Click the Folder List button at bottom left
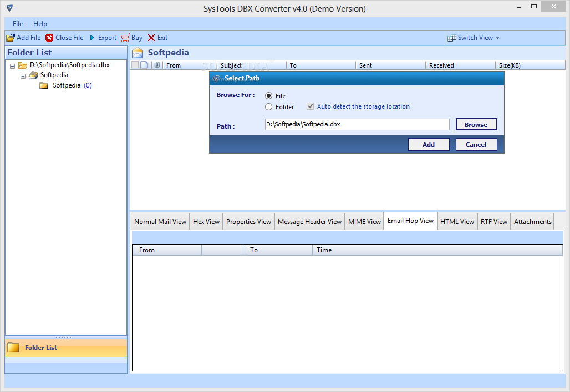The width and height of the screenshot is (570, 392). click(66, 348)
